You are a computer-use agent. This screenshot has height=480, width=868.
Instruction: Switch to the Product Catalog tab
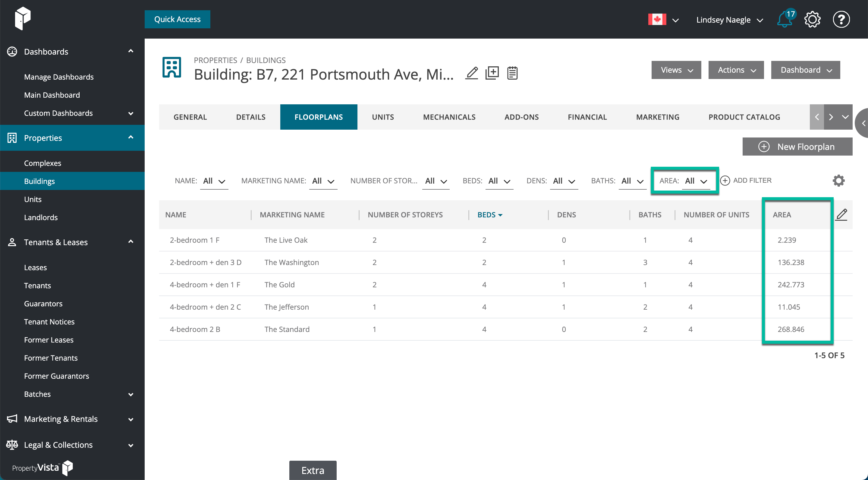coord(744,117)
